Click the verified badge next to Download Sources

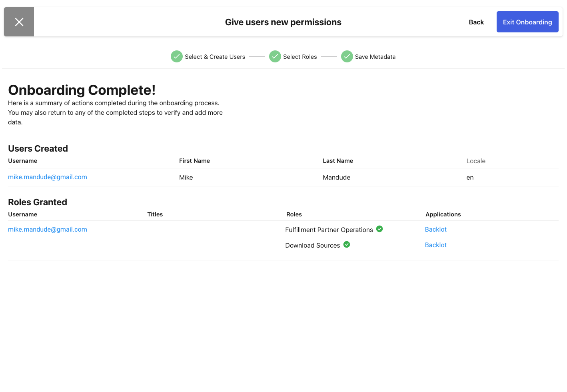tap(347, 244)
